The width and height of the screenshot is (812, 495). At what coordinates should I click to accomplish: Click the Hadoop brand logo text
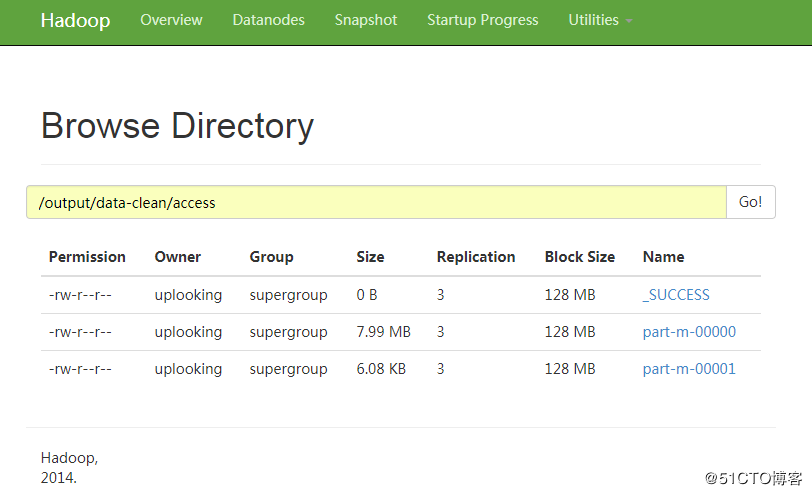[x=75, y=20]
